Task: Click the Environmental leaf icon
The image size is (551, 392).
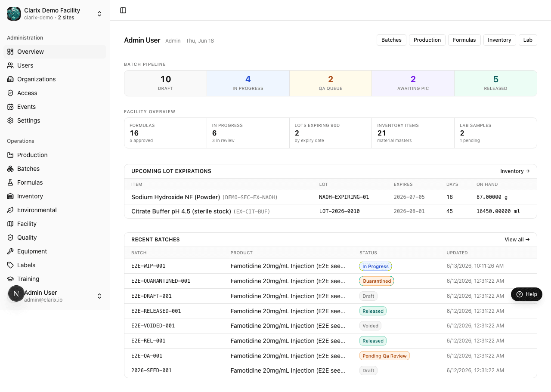Action: click(x=10, y=210)
